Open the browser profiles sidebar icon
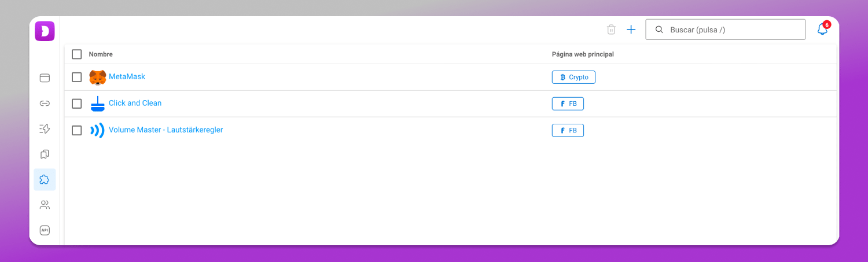The image size is (868, 262). pyautogui.click(x=45, y=78)
